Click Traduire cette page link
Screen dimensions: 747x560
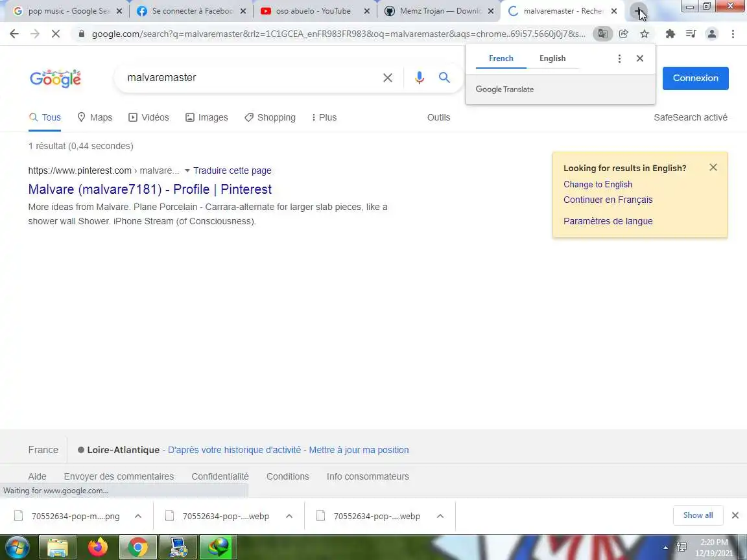click(x=233, y=170)
